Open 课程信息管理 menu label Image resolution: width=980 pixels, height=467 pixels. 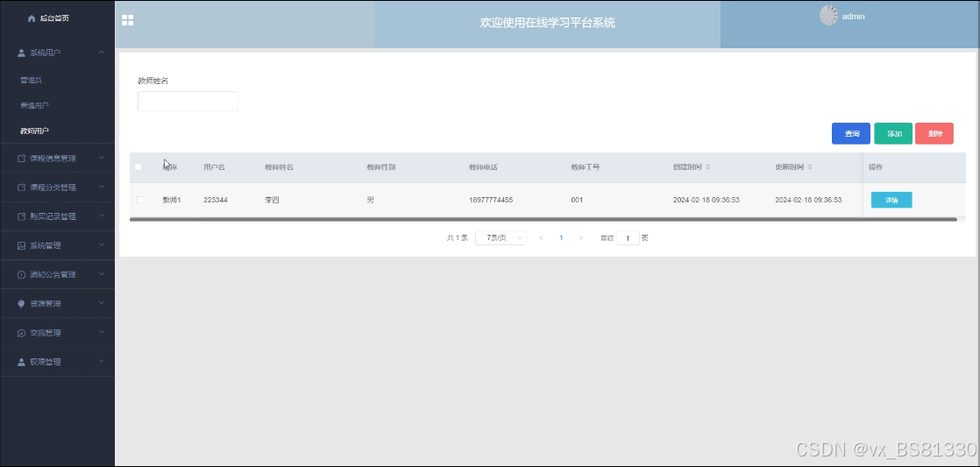(x=53, y=159)
